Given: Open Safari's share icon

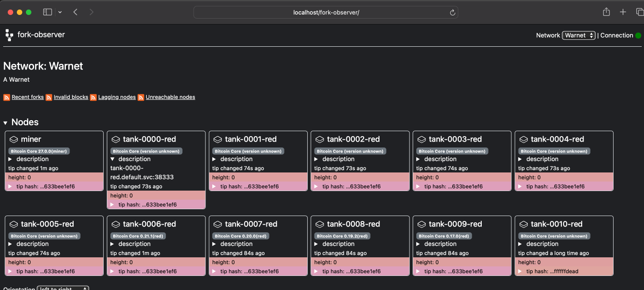Looking at the screenshot, I should [x=606, y=12].
